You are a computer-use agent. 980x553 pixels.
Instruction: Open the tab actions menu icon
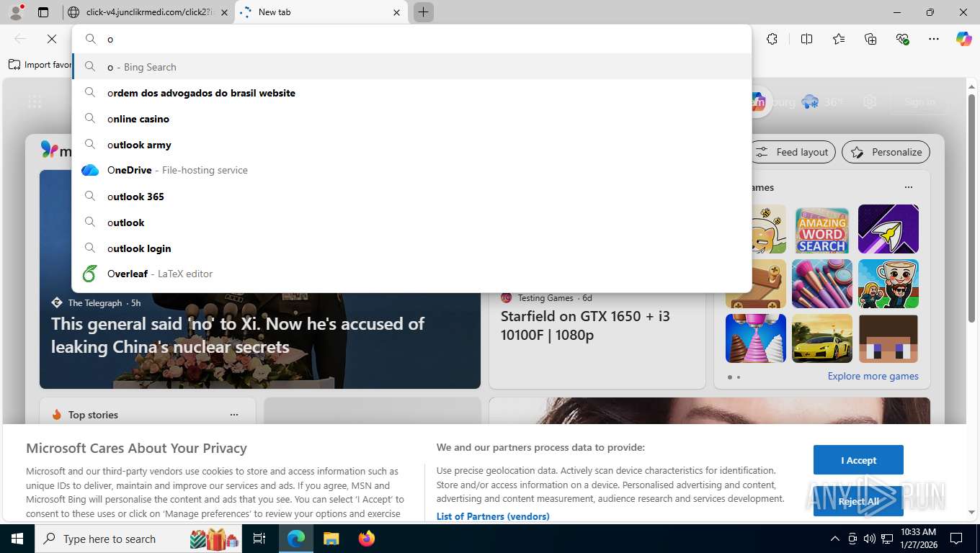pyautogui.click(x=43, y=12)
